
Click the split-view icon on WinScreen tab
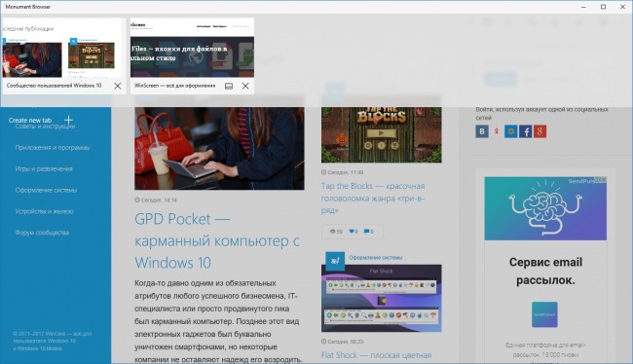click(229, 86)
